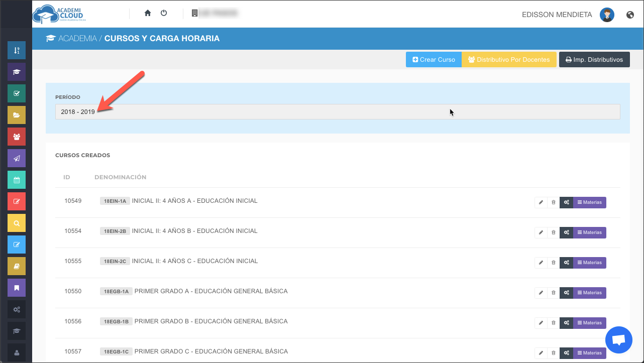Click the Crear Curso button
The image size is (644, 363).
click(434, 60)
